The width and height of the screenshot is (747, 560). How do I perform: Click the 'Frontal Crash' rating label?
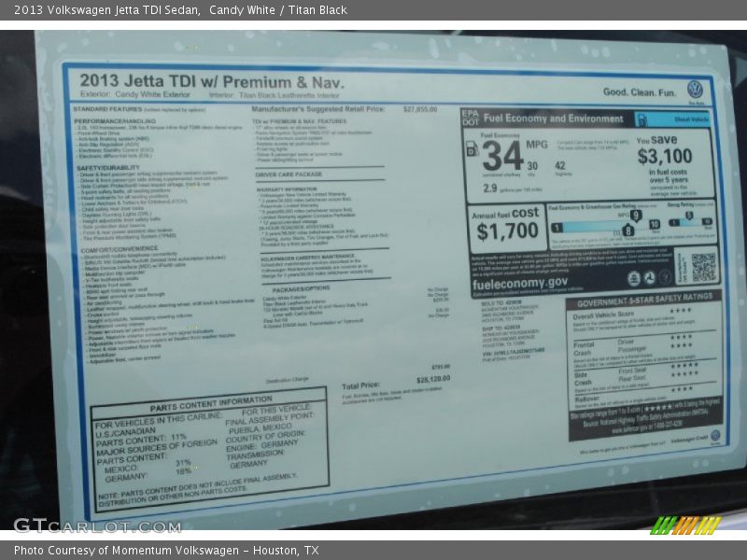[584, 349]
